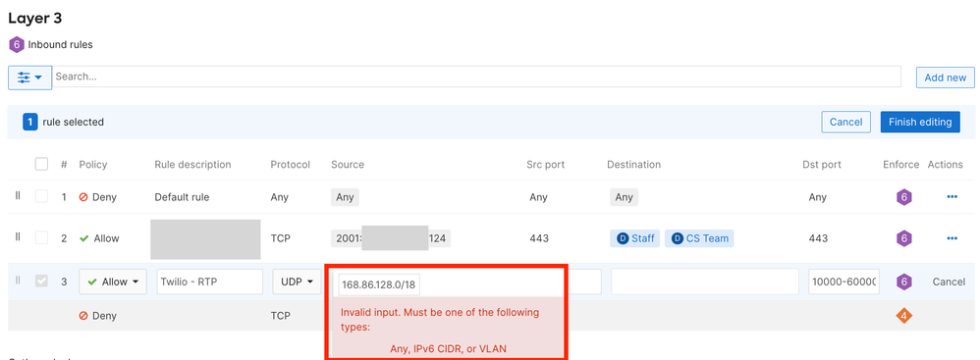Click the 1 rule selected count badge
This screenshot has height=360, width=980.
point(30,122)
